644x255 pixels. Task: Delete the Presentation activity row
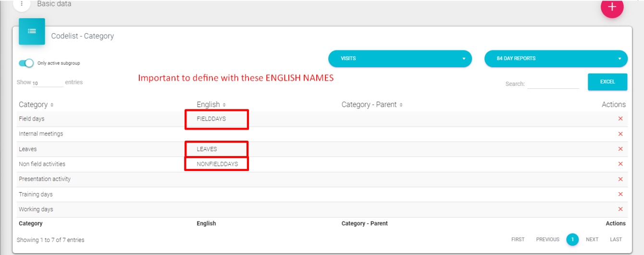click(x=620, y=179)
